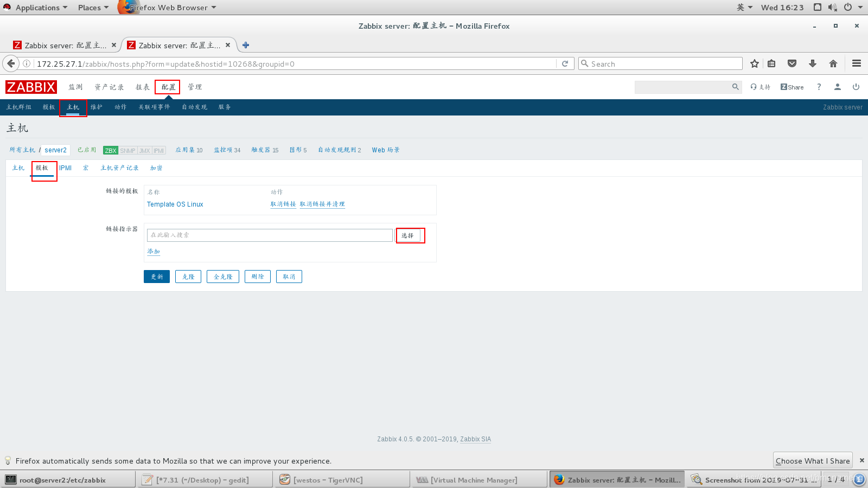Open the input method language dropdown
The image size is (868, 488).
pyautogui.click(x=744, y=7)
